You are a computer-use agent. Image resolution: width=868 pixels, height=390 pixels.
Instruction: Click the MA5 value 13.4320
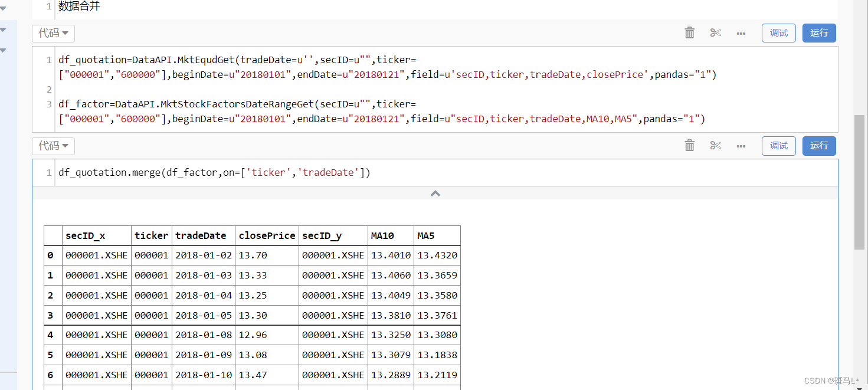click(437, 255)
